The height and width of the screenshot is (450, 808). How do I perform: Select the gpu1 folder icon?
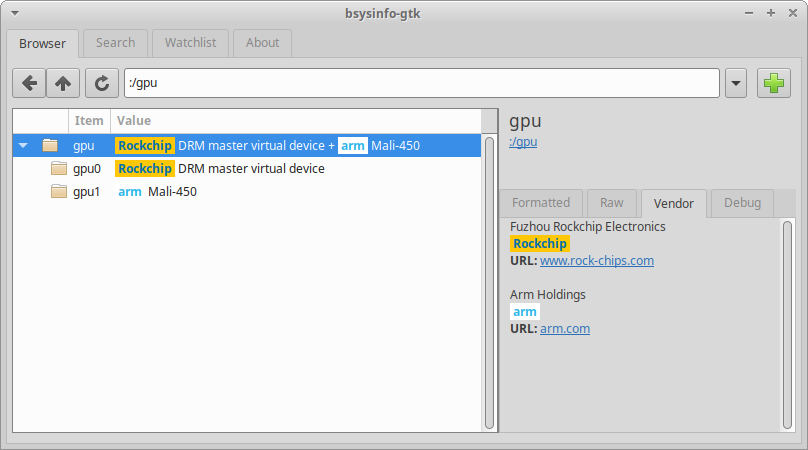click(59, 192)
